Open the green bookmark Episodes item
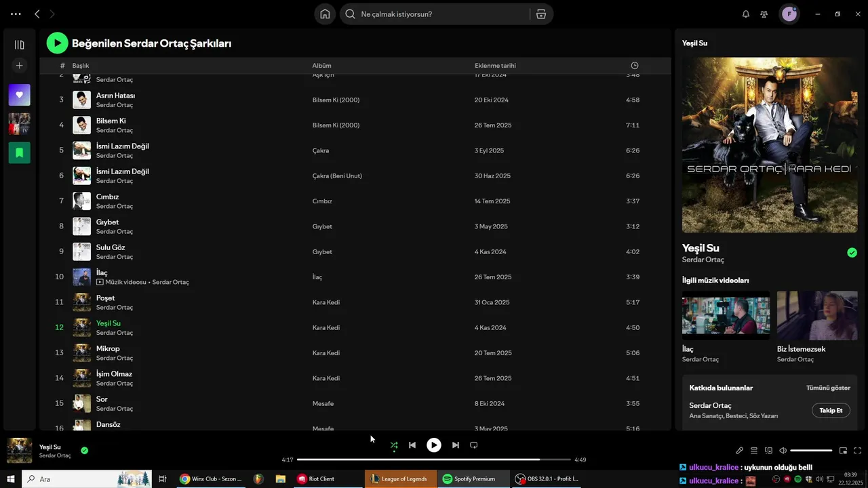Viewport: 868px width, 488px height. click(x=19, y=152)
